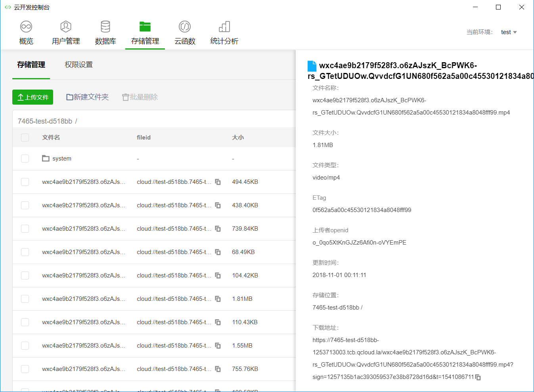Click the system folder icon
Viewport: 534px width, 392px height.
[x=46, y=158]
